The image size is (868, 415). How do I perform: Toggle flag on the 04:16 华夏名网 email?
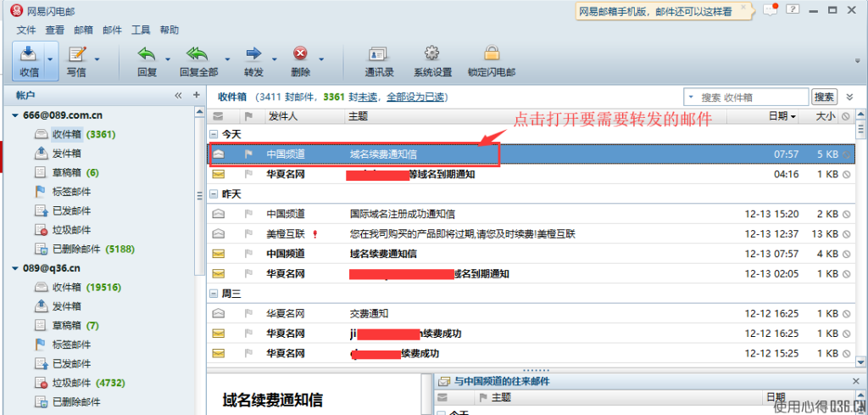coord(248,174)
